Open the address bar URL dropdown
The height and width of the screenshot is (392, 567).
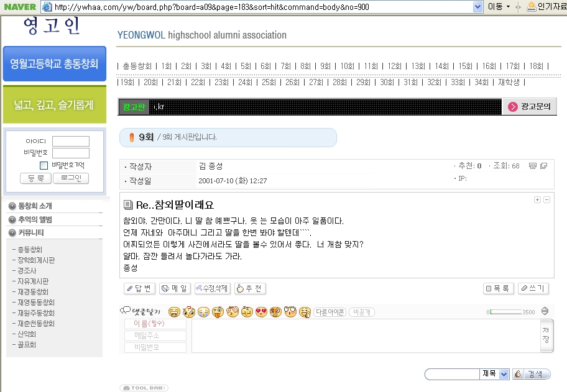(x=477, y=7)
